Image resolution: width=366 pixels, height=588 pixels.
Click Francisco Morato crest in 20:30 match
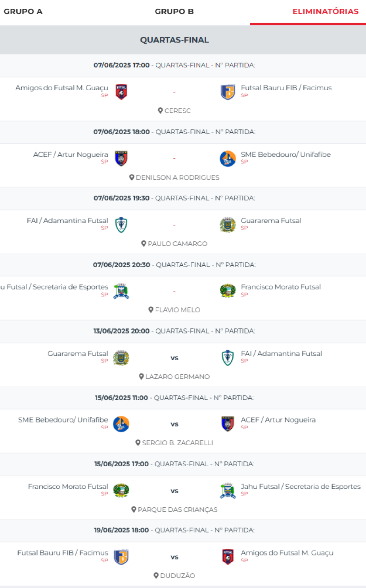[227, 291]
